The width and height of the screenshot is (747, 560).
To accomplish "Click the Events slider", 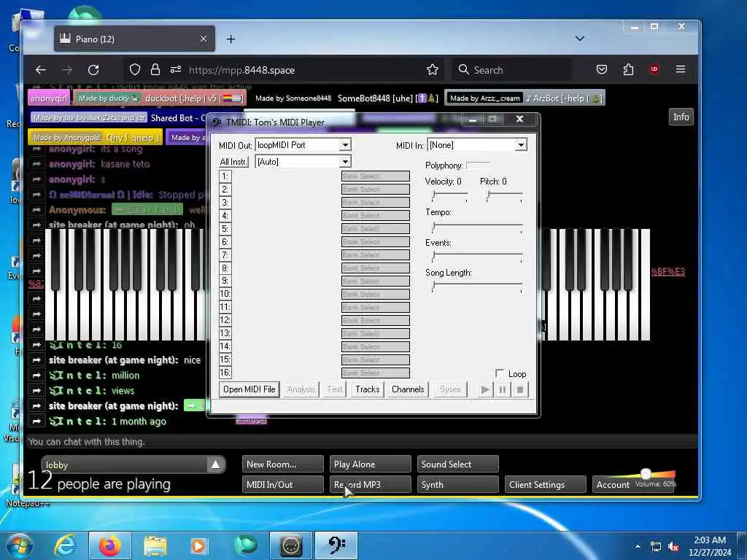I will tap(477, 257).
